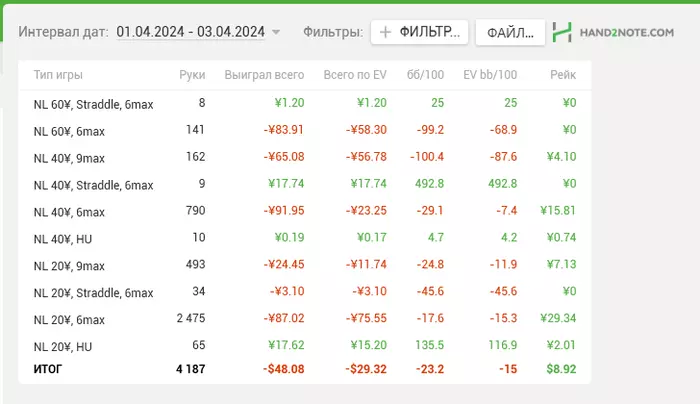700x404 pixels.
Task: Sort by the Руки column header
Action: 192,75
